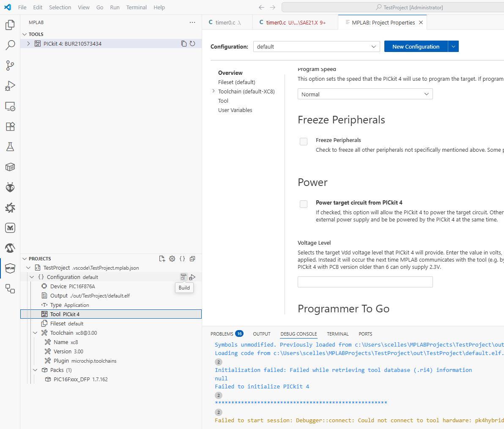Open the Extensions view icon

coord(10,126)
